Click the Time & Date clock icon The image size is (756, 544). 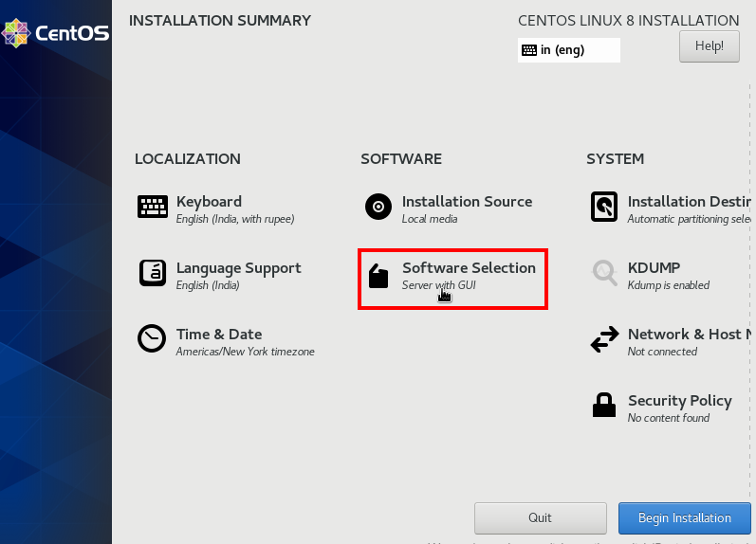[x=152, y=339]
